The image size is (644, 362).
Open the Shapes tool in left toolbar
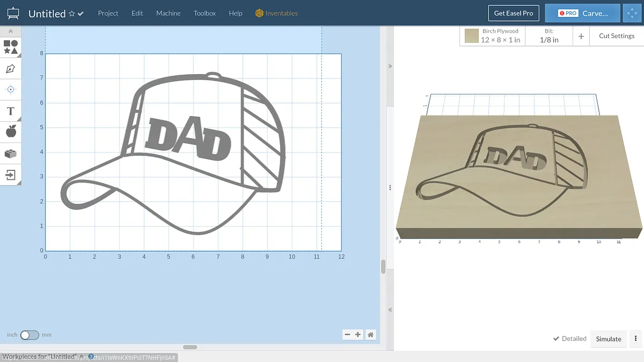pyautogui.click(x=11, y=47)
